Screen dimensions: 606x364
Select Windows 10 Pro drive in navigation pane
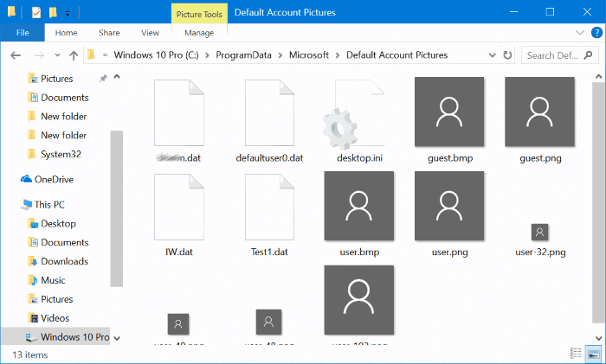tap(55, 336)
